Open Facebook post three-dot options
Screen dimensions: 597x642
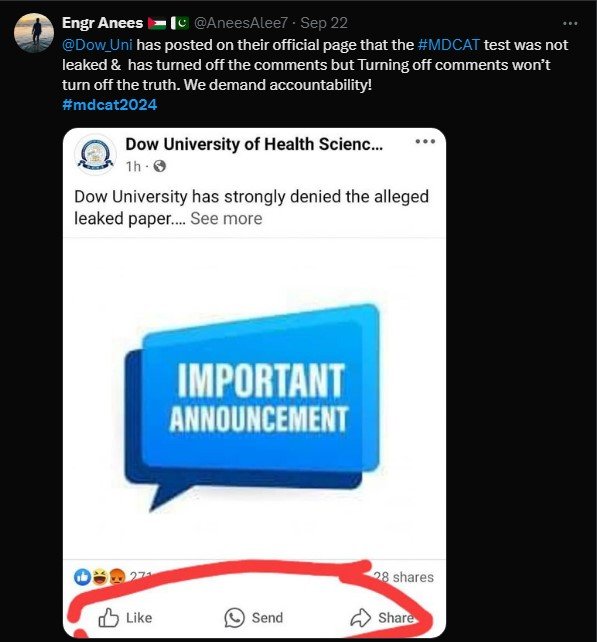pos(425,142)
